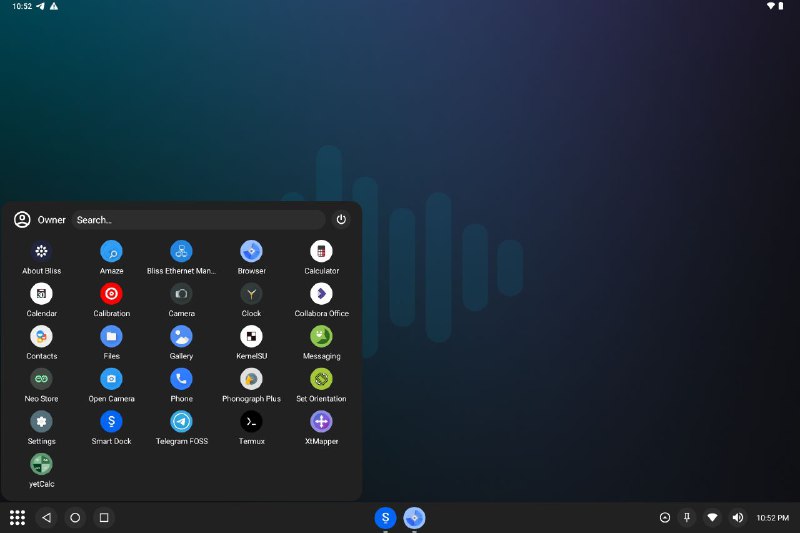Screen dimensions: 800x533
Task: Switch to Smart Dock in taskbar
Action: 385,518
